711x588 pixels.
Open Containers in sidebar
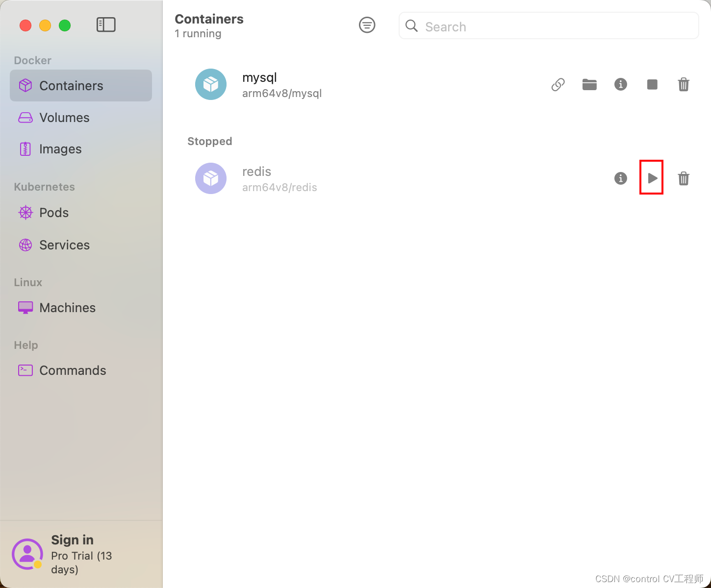(x=81, y=86)
